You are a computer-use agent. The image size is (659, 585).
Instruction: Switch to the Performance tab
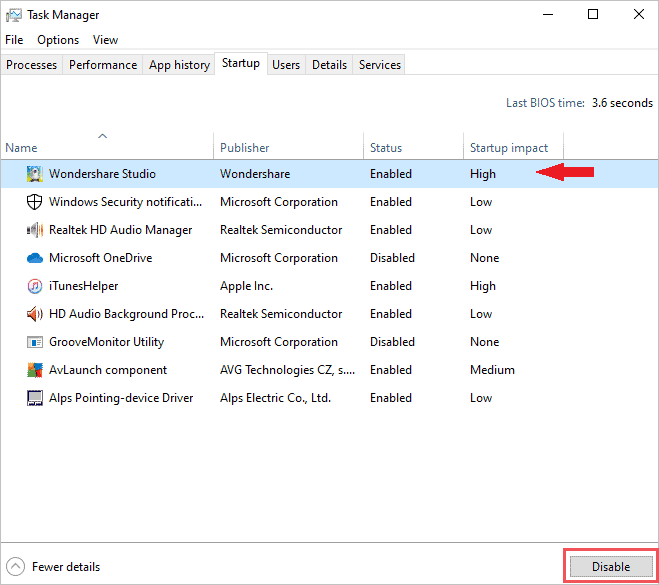(x=103, y=65)
